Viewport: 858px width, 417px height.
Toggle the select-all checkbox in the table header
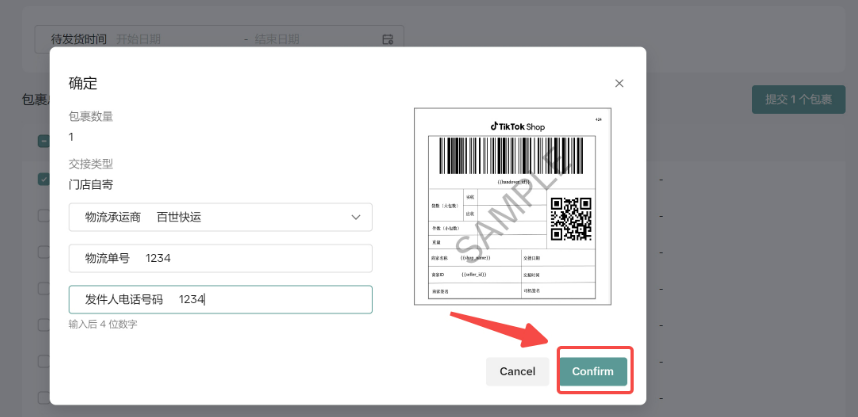(44, 141)
